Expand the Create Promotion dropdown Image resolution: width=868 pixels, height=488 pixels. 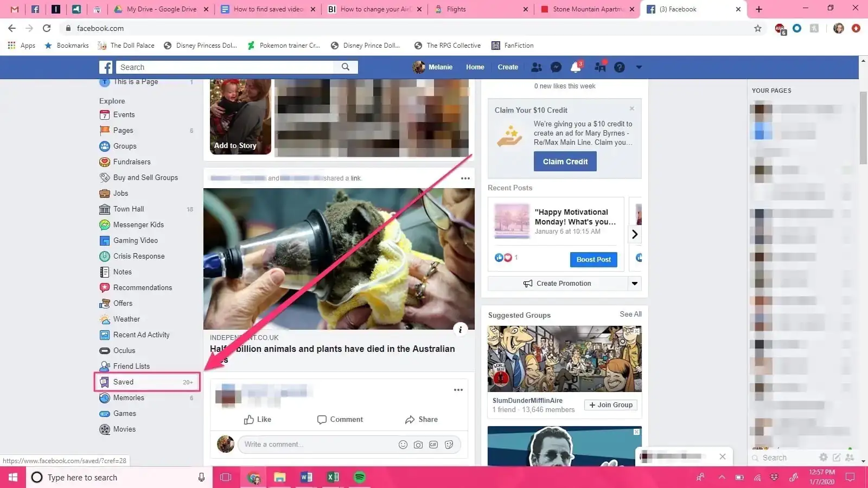[634, 283]
